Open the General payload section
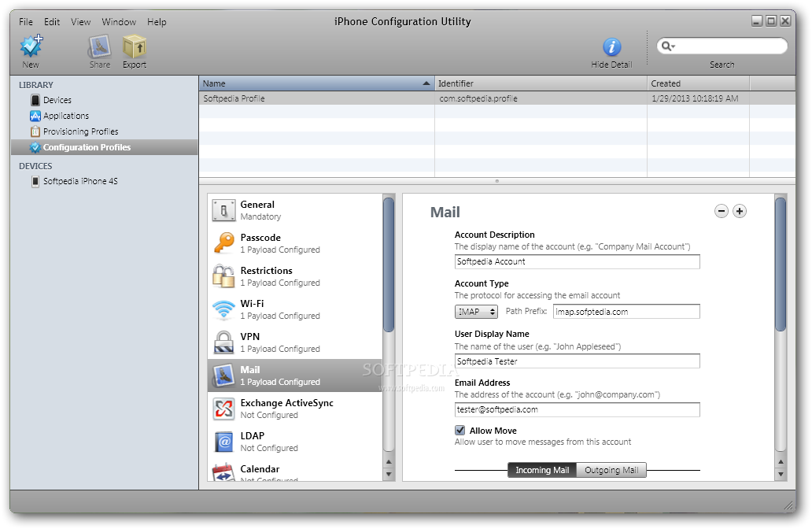This screenshot has width=812, height=529. coord(295,210)
